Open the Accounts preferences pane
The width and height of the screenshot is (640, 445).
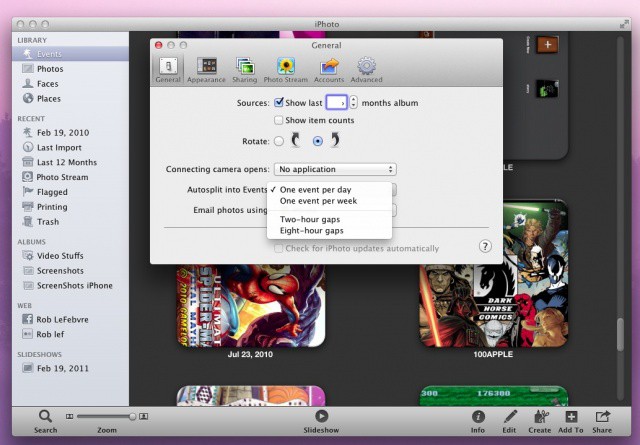coord(329,71)
